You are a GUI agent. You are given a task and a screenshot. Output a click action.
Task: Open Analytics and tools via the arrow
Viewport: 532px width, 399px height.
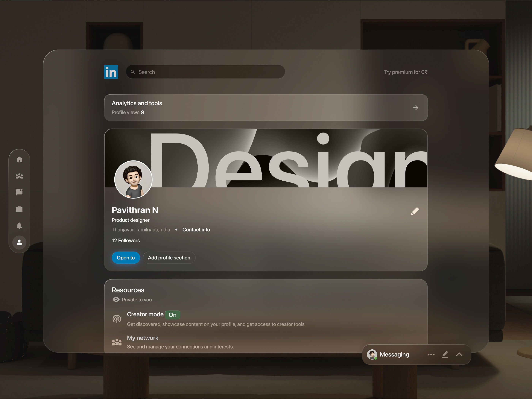pos(416,107)
